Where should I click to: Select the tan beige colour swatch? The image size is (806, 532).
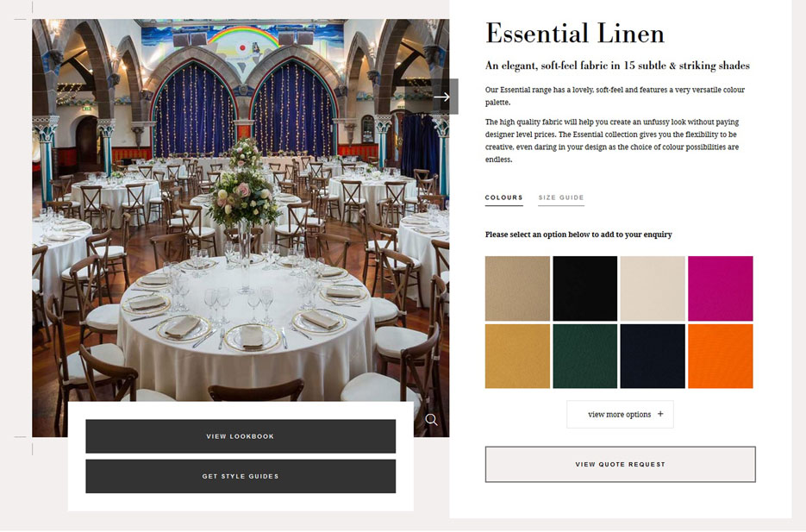coord(517,288)
